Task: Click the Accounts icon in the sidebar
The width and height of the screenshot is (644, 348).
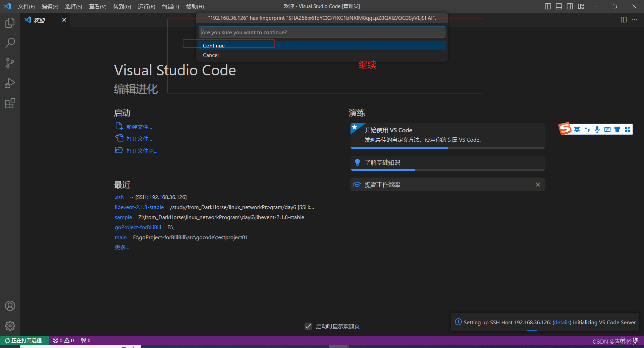Action: coord(10,305)
